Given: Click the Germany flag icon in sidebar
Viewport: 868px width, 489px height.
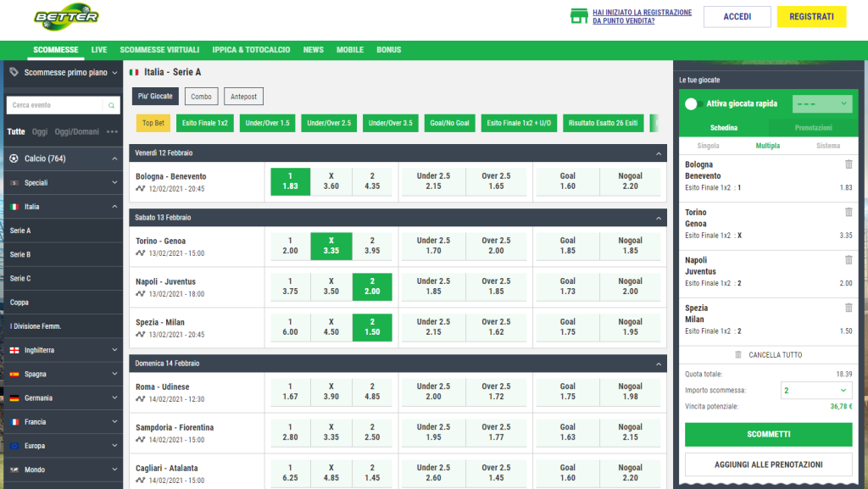Looking at the screenshot, I should [x=14, y=397].
